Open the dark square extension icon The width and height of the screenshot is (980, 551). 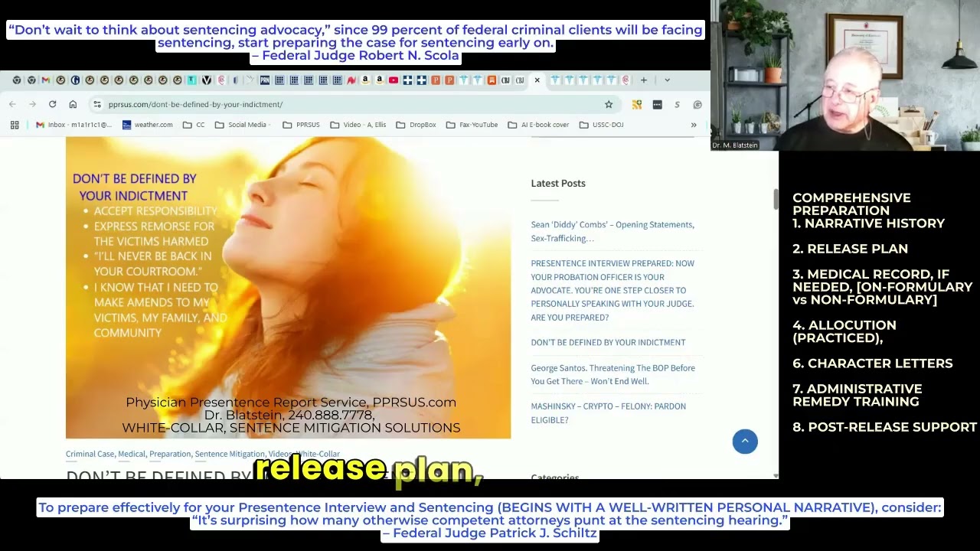(657, 104)
